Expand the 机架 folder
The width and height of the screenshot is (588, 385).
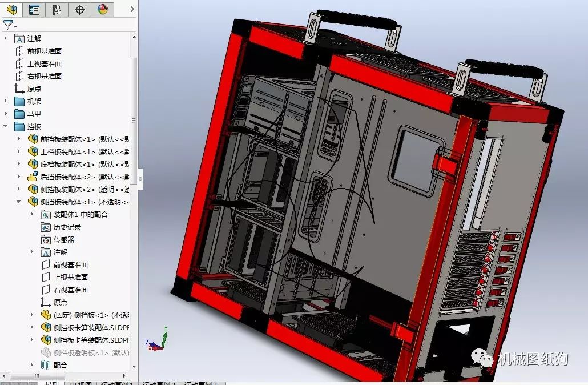(6, 101)
